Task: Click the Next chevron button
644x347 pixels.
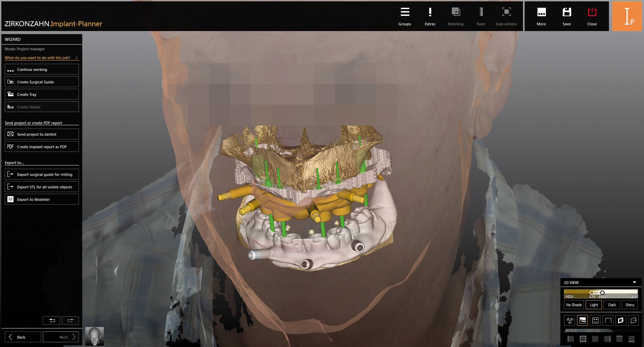Action: tap(61, 337)
